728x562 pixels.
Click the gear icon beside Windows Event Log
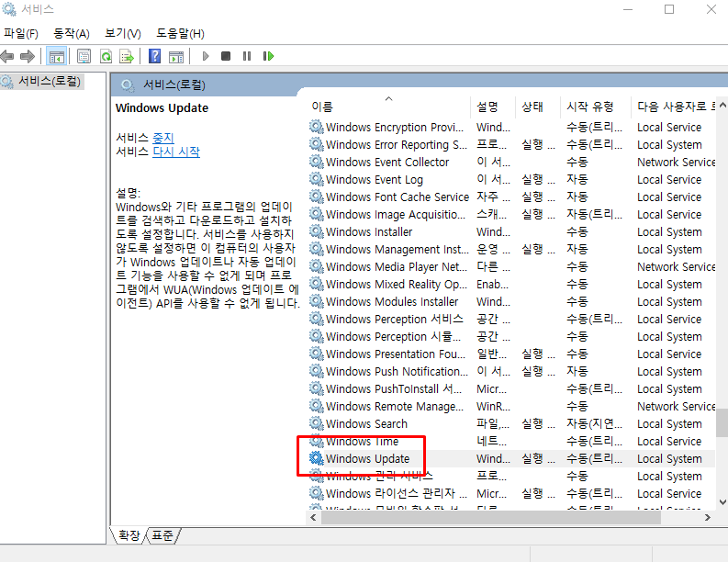point(316,179)
